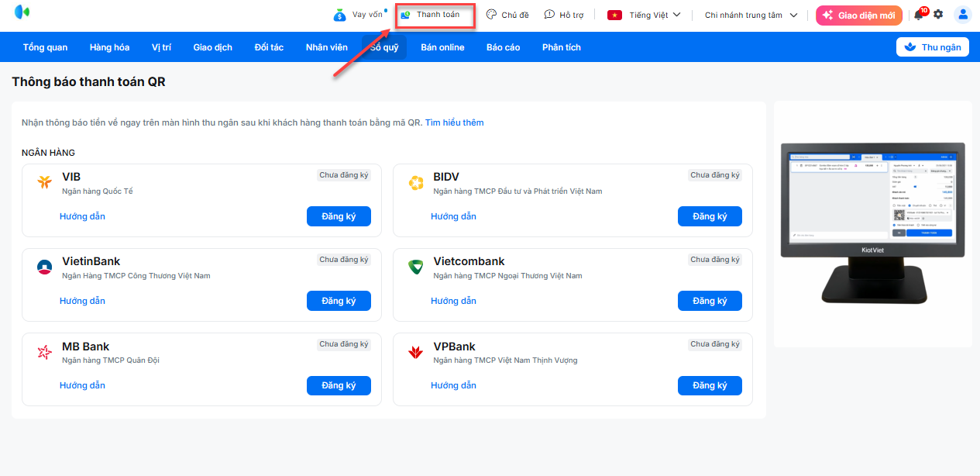The width and height of the screenshot is (980, 476).
Task: Click the Hỗ trợ chat bubble icon
Action: tap(549, 15)
